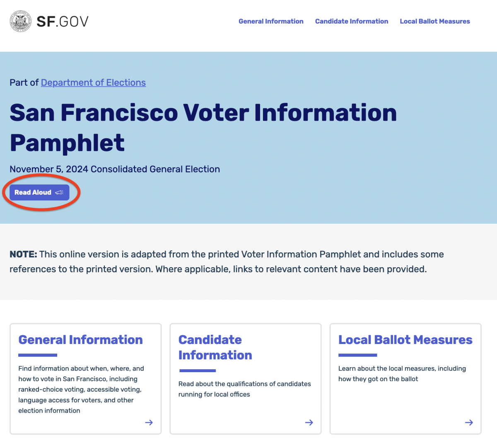The height and width of the screenshot is (448, 497).
Task: Select Local Ballot Measures in the top navigation
Action: pos(435,21)
